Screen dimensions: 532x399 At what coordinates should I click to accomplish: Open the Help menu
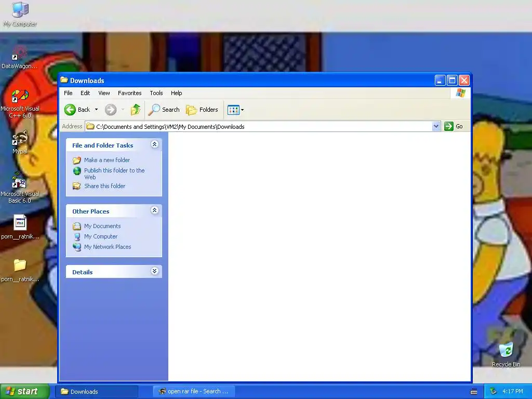click(177, 93)
